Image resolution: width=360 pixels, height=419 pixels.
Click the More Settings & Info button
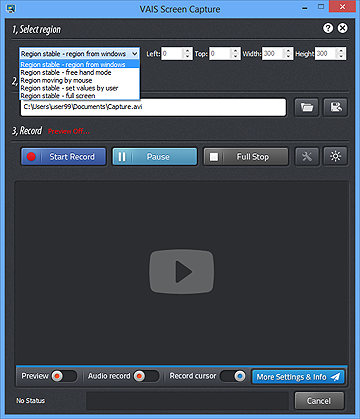298,377
